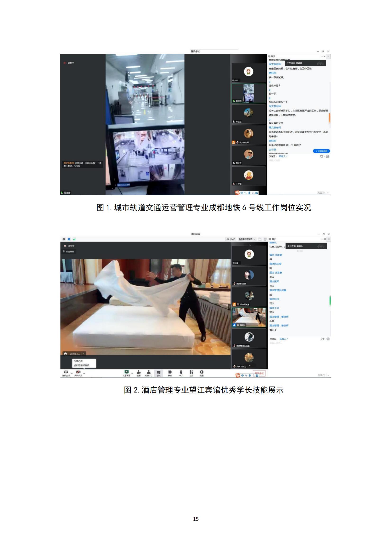Toggle the green mic on 贾婷婷's tile

point(234,101)
